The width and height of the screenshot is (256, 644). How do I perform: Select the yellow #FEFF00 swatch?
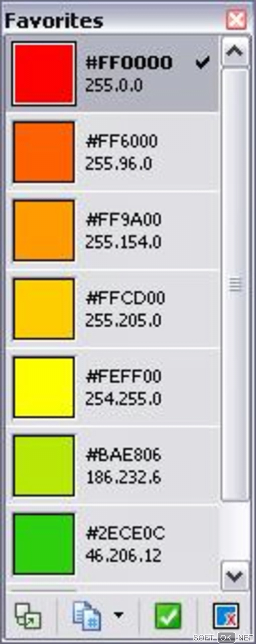point(44,387)
